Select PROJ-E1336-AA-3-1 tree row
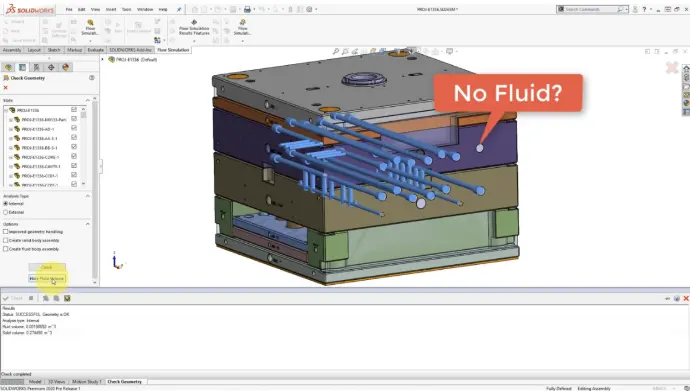The width and height of the screenshot is (690, 391). tap(39, 139)
